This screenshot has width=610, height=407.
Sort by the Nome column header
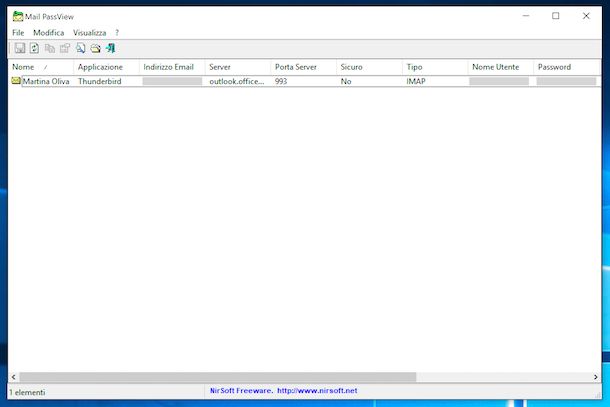pyautogui.click(x=40, y=67)
